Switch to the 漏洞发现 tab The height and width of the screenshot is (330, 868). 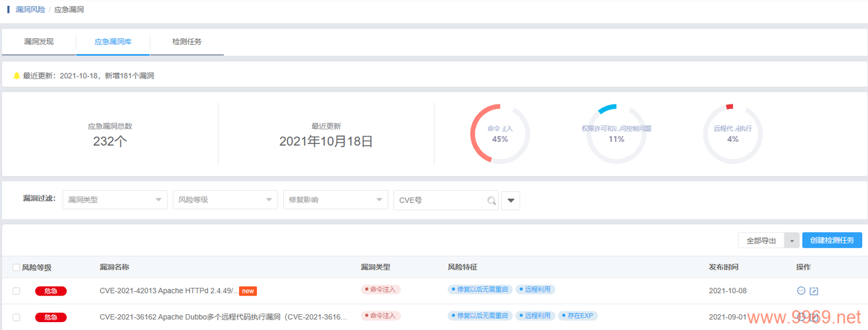(x=39, y=42)
